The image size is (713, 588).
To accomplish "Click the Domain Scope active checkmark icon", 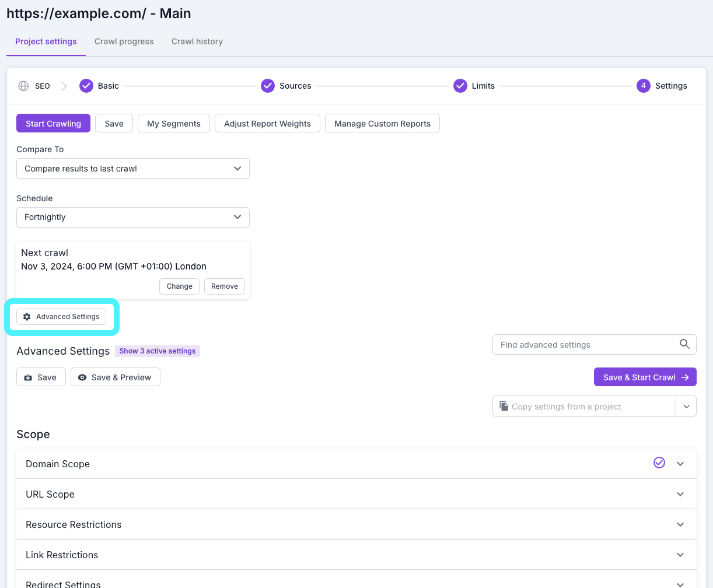I will 659,463.
